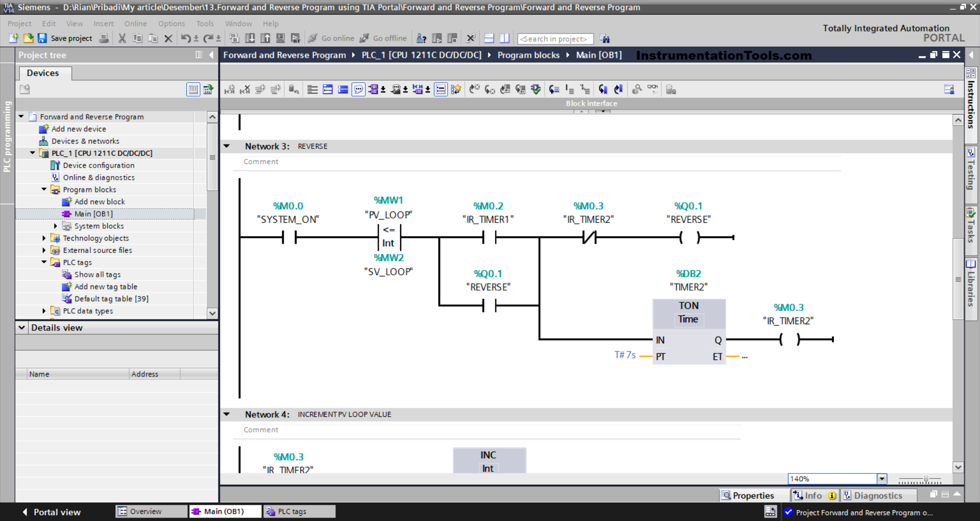
Task: Click the Accessible devices icon
Action: pyautogui.click(x=422, y=38)
